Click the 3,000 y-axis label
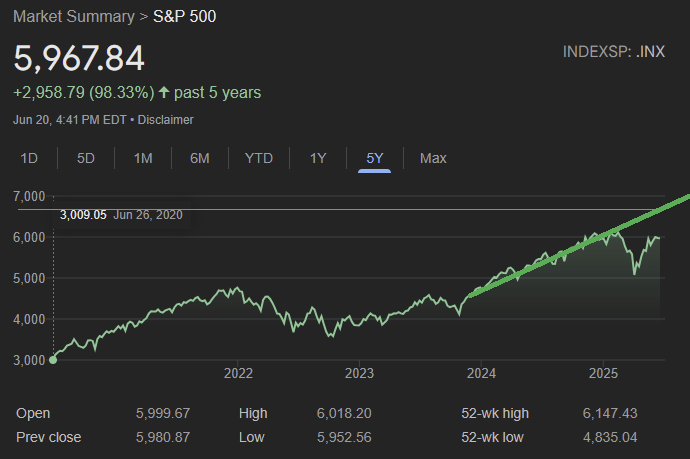The height and width of the screenshot is (459, 690). pyautogui.click(x=29, y=360)
